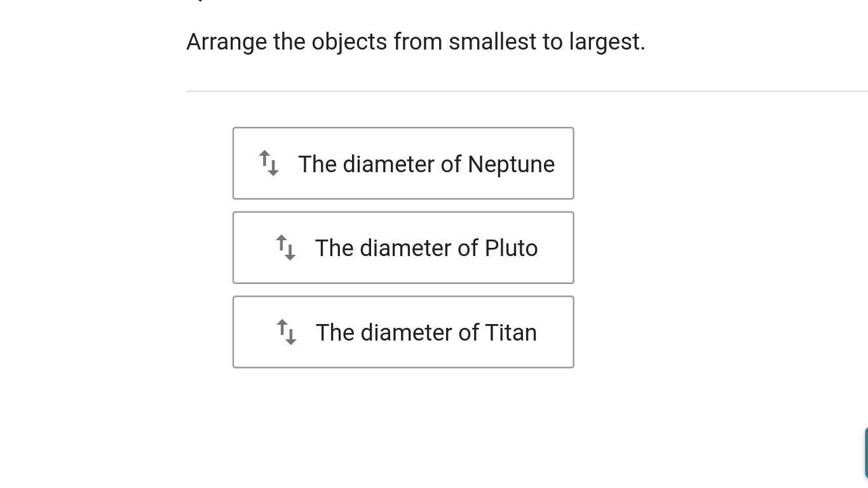This screenshot has width=868, height=488.
Task: Click the word "Pluto" in the second card
Action: point(511,248)
